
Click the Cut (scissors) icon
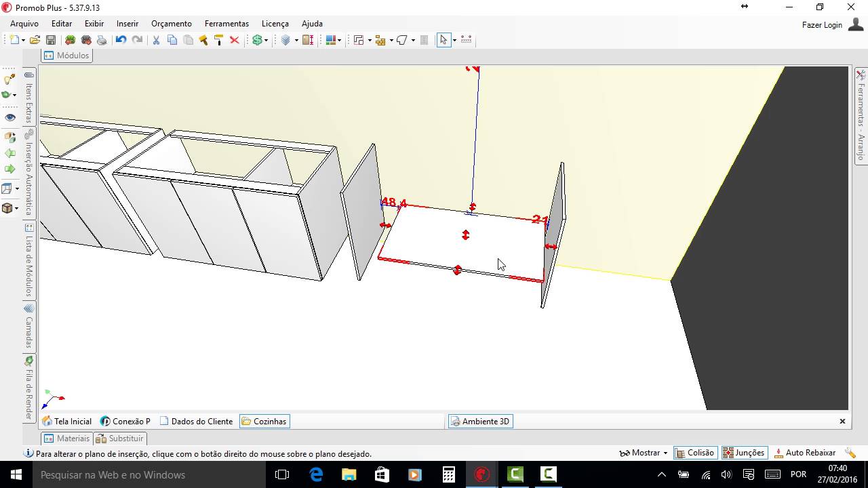(156, 40)
